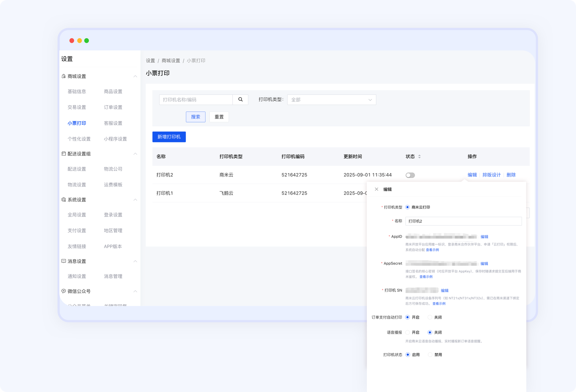Screen dimensions: 576x392
Task: Open 个性化设置 menu item
Action: click(x=79, y=139)
